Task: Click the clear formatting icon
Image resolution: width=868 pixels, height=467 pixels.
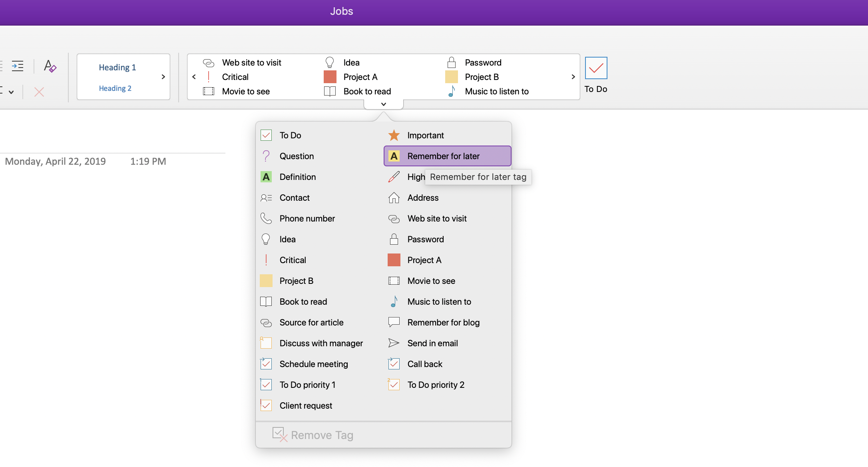Action: point(50,66)
